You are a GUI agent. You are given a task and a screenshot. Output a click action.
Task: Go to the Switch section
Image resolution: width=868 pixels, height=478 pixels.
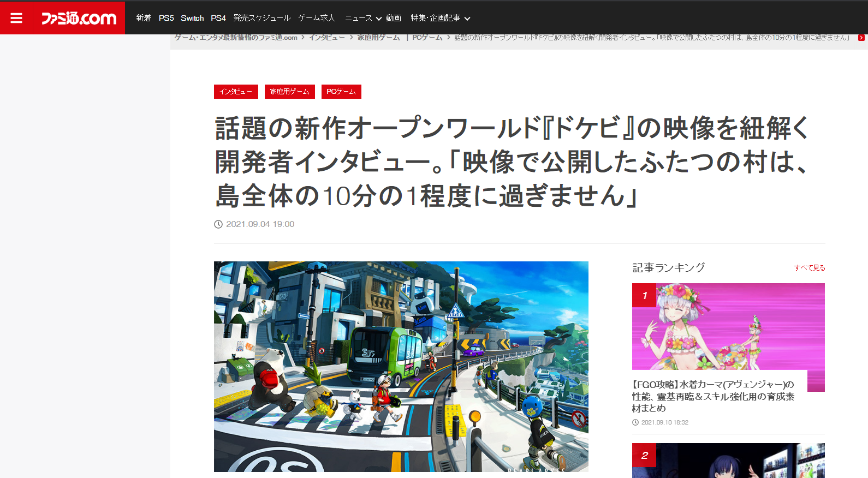click(192, 18)
